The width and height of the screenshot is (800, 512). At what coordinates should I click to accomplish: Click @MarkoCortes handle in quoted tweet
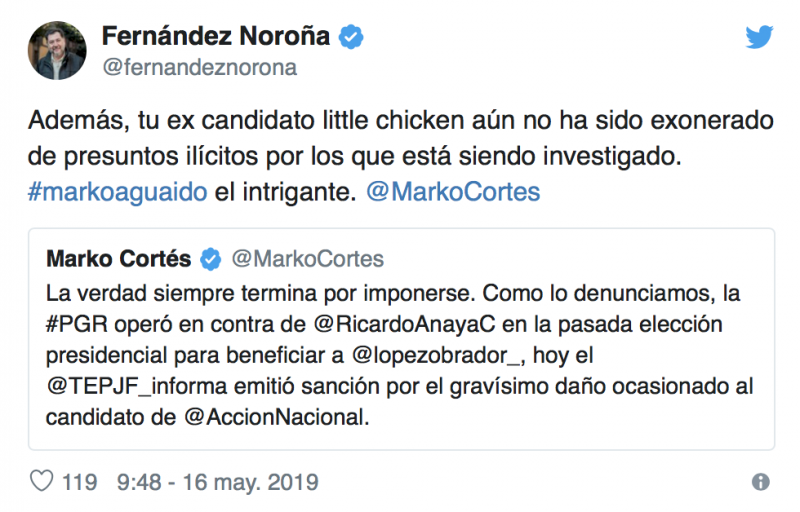[x=307, y=259]
